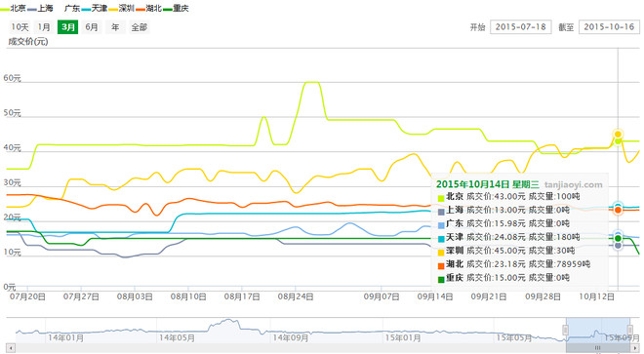The image size is (644, 354).
Task: Toggle the 北京 series in the legend
Action: pyautogui.click(x=13, y=8)
